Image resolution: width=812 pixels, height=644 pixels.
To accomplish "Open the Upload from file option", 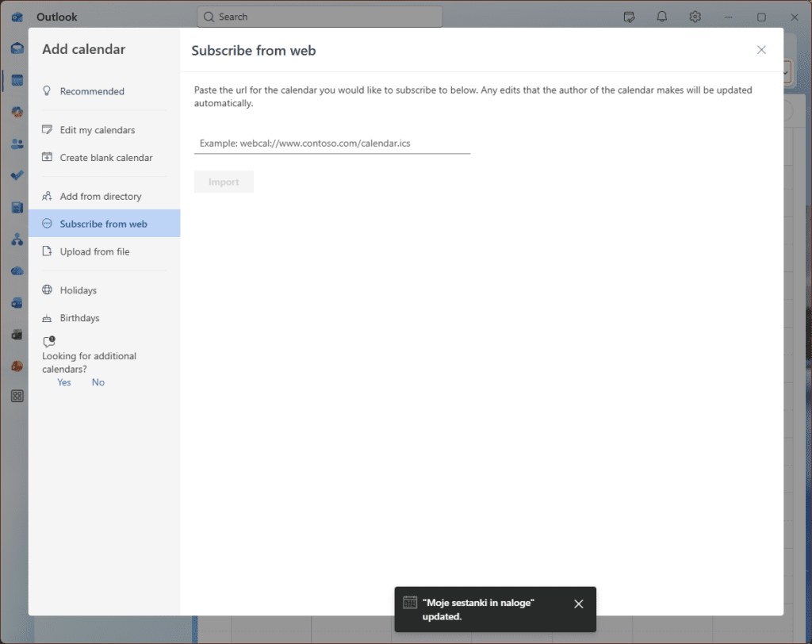I will tap(94, 251).
